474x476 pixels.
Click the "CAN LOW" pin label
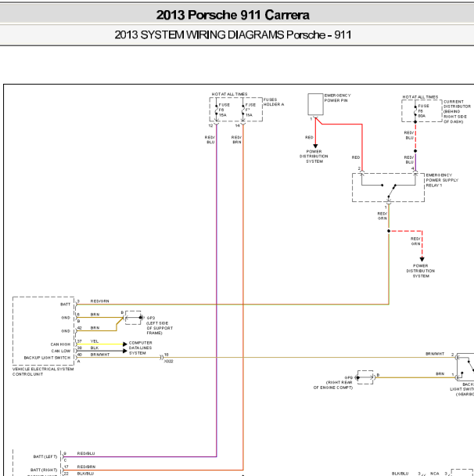[x=61, y=351]
